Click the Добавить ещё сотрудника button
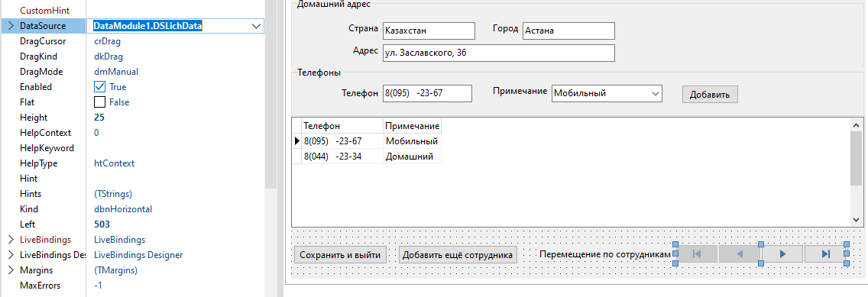 coord(458,255)
